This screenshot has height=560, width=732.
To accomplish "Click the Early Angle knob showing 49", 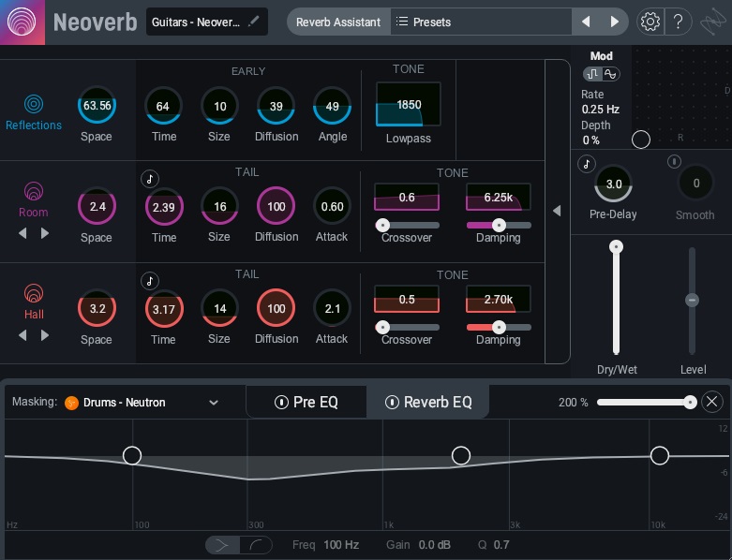I will tap(332, 106).
